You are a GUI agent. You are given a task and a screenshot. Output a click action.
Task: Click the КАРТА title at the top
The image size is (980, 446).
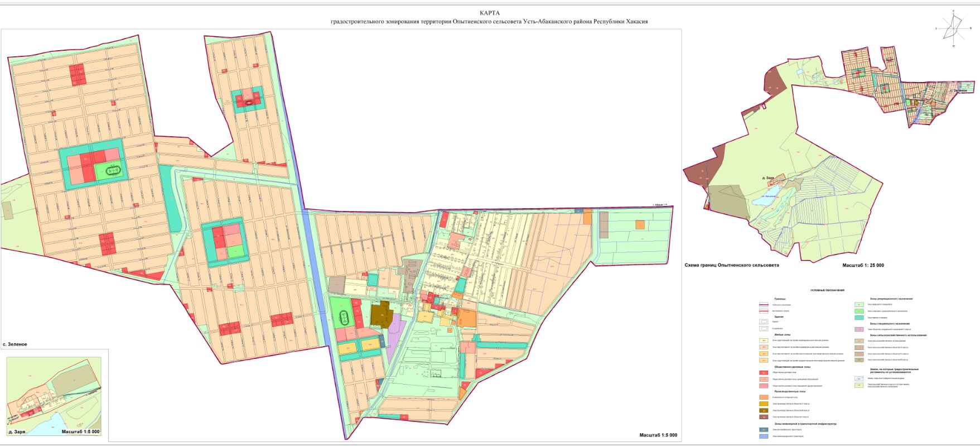coord(489,13)
